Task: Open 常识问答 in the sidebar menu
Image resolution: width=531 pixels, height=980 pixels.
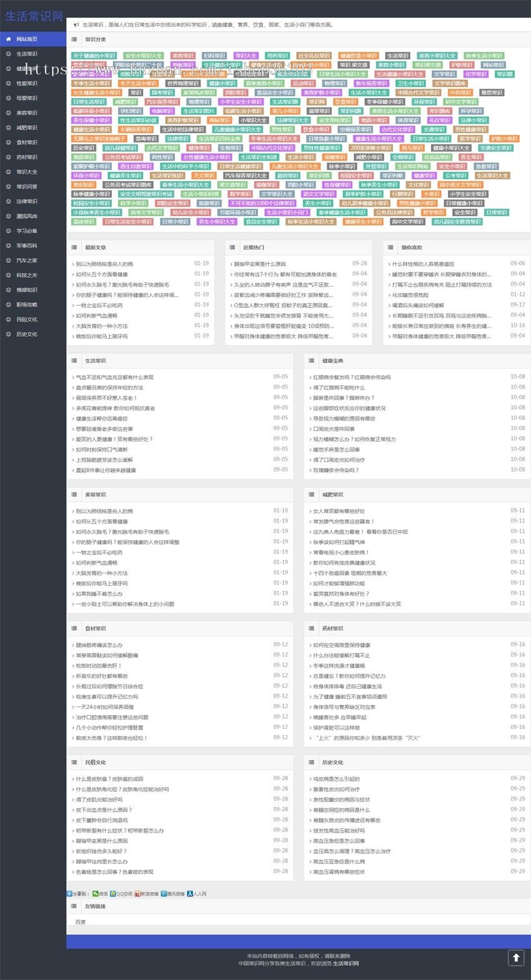Action: [x=27, y=187]
